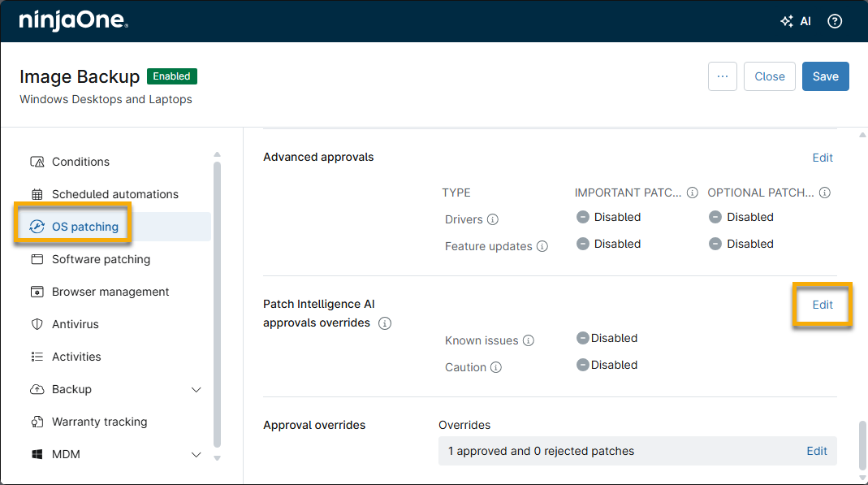Click Drivers important patches Disabled status
Screen dimensions: 868x485
(608, 217)
